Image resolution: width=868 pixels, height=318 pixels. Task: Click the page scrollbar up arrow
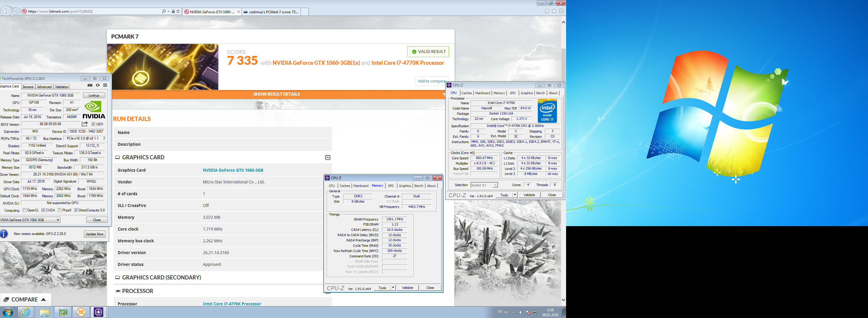[x=563, y=22]
